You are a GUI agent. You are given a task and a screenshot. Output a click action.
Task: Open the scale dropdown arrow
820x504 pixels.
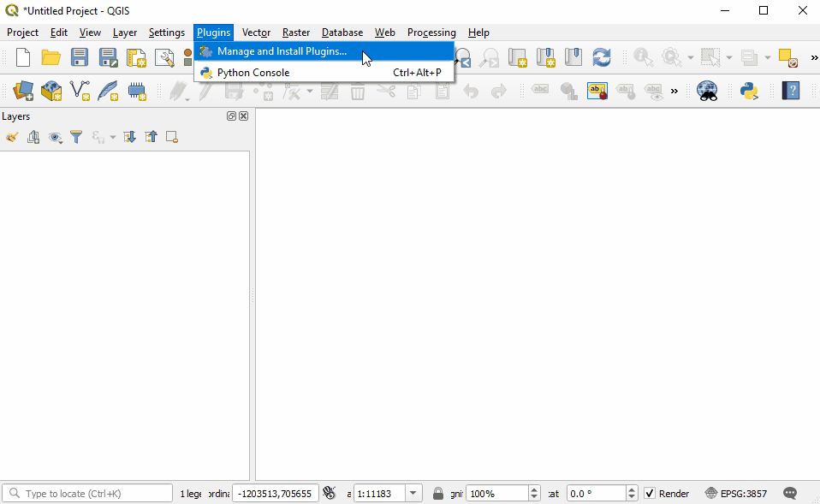click(413, 493)
